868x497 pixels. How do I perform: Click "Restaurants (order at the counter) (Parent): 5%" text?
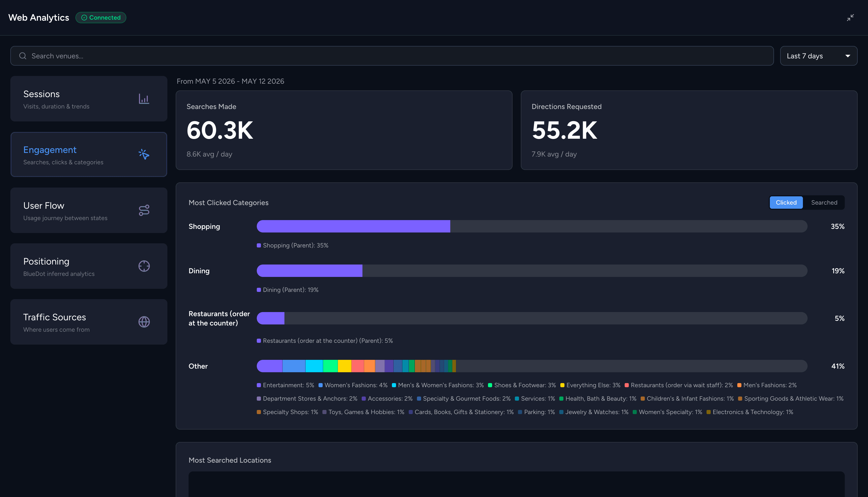point(328,341)
